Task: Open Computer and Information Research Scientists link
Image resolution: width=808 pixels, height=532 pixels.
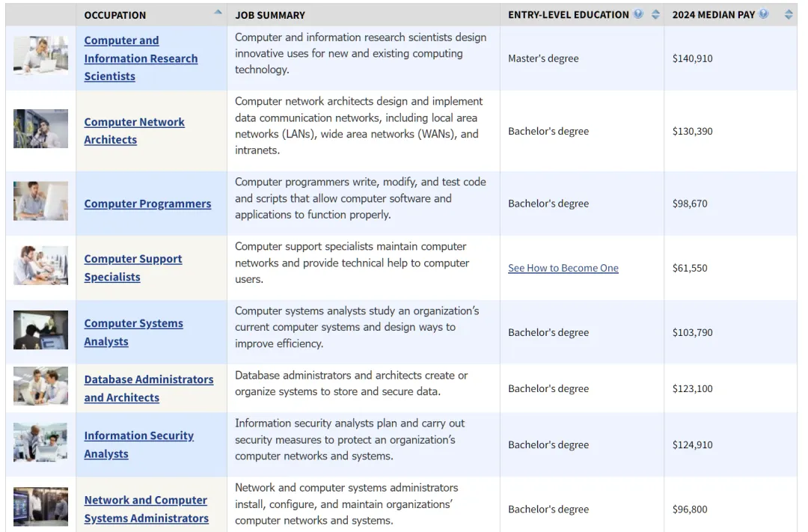Action: pos(141,58)
